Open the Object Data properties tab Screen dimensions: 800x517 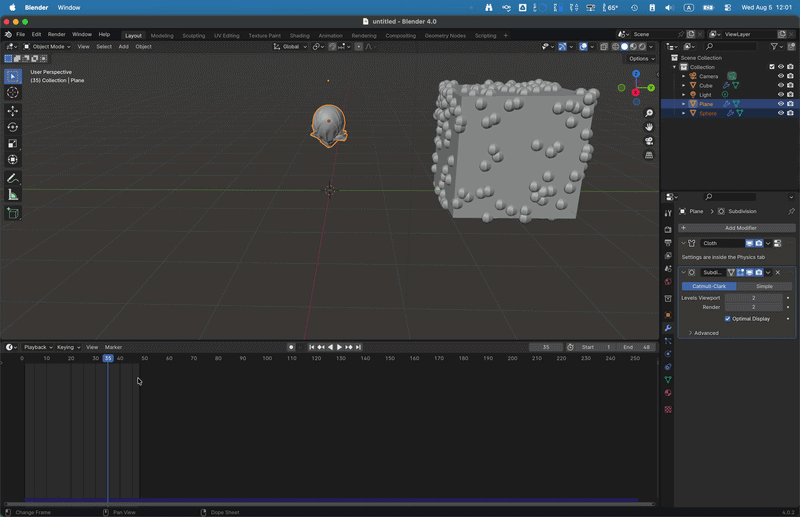point(668,380)
